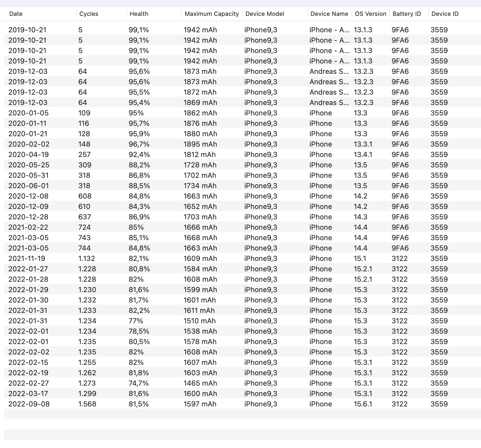This screenshot has height=448, width=481.
Task: Click the 1812 mAh capacity cell
Action: (x=200, y=155)
